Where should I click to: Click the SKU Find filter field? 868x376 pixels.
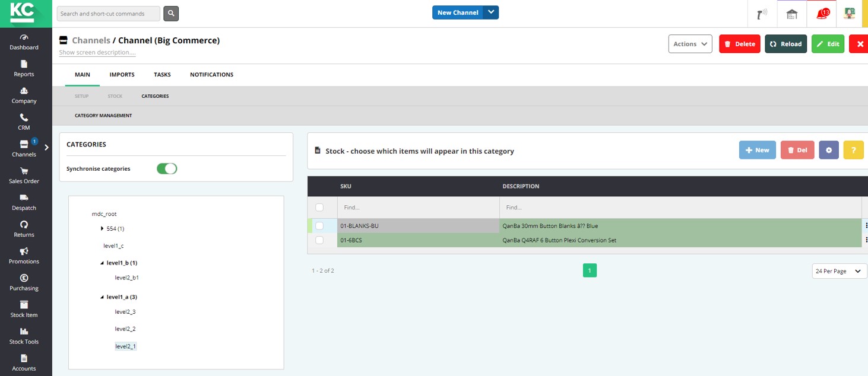(x=418, y=208)
